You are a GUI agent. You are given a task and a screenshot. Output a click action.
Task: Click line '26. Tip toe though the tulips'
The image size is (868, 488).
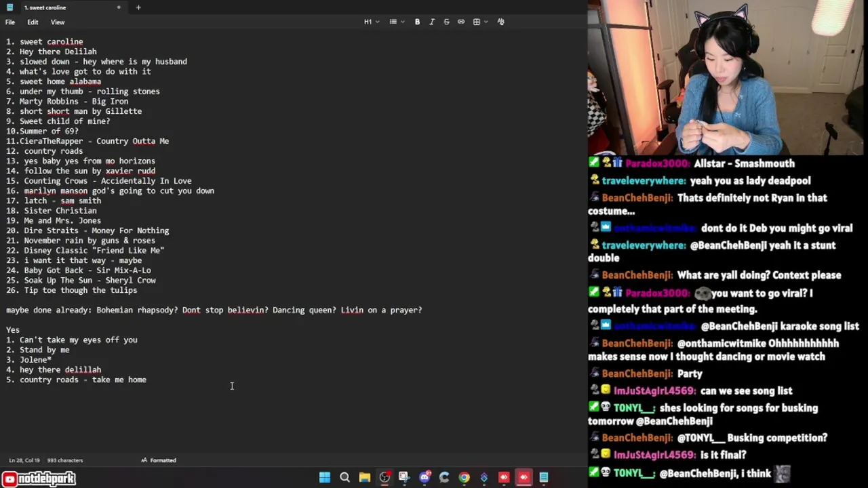pyautogui.click(x=72, y=290)
